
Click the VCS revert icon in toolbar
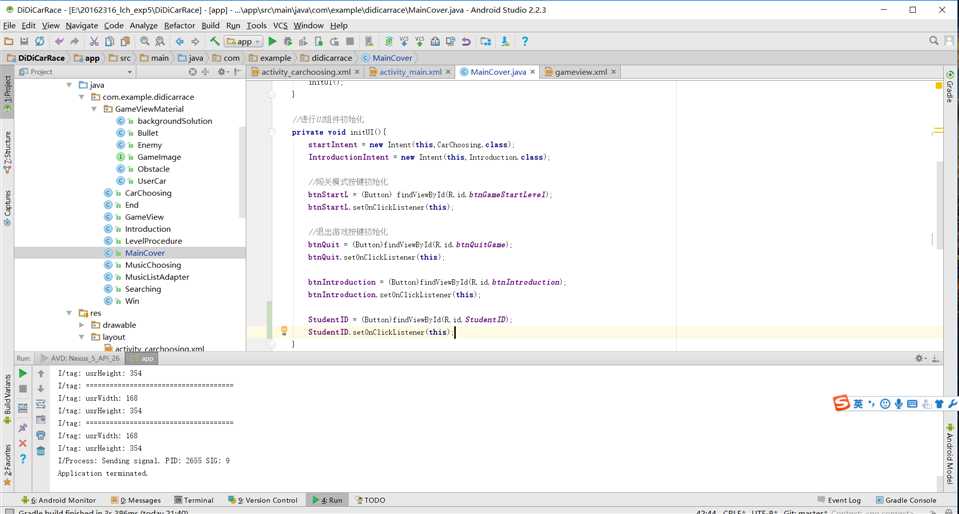click(x=466, y=42)
